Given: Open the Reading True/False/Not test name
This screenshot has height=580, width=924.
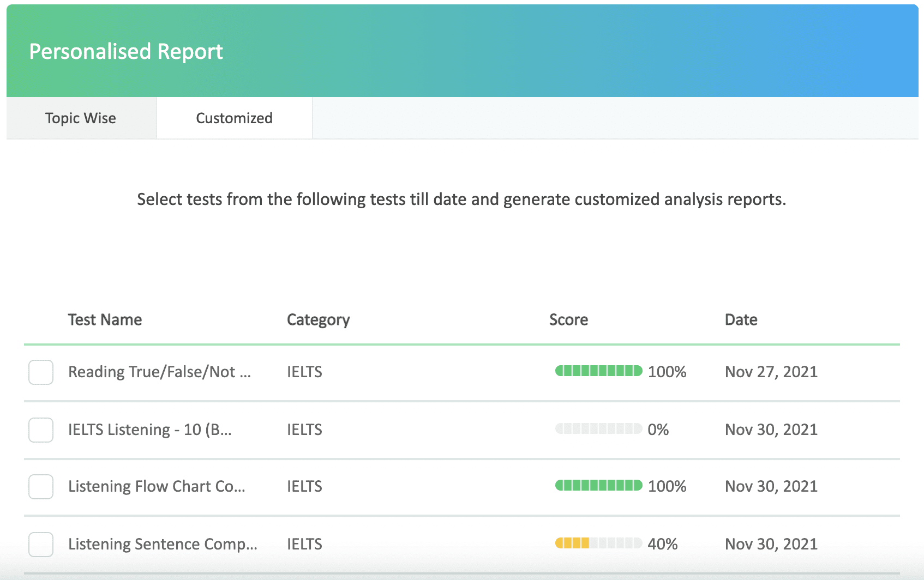Looking at the screenshot, I should pos(159,372).
